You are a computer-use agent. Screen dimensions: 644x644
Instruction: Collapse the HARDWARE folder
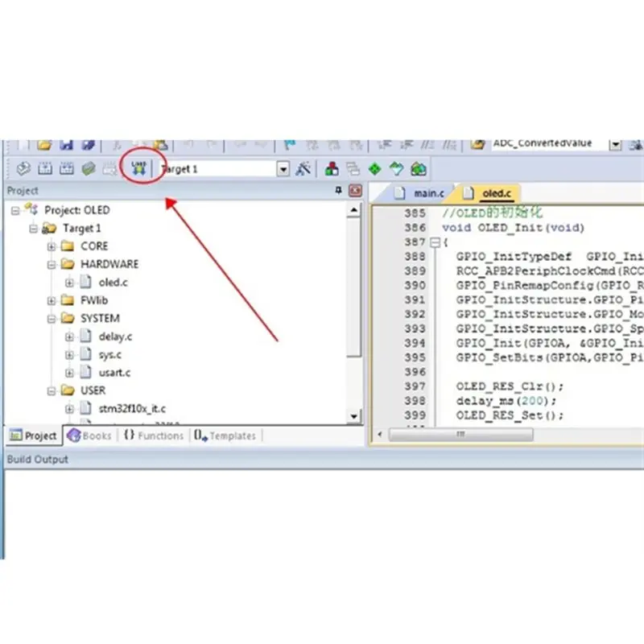point(52,265)
